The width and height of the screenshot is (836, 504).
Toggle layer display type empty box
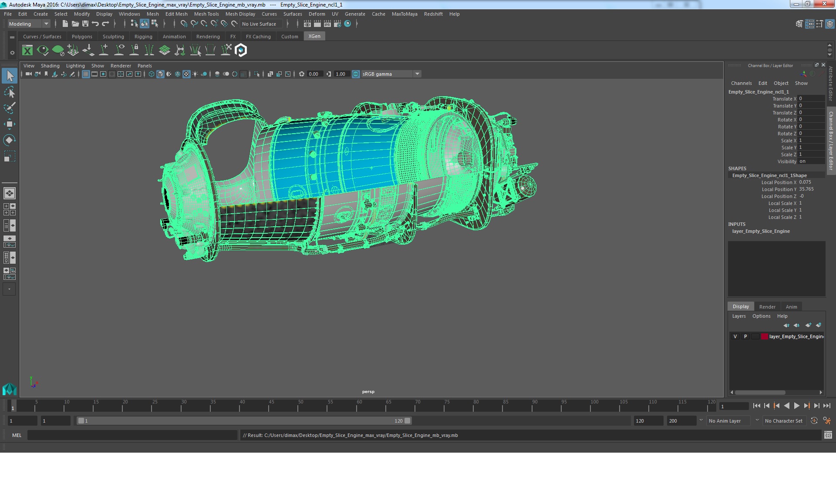[755, 336]
